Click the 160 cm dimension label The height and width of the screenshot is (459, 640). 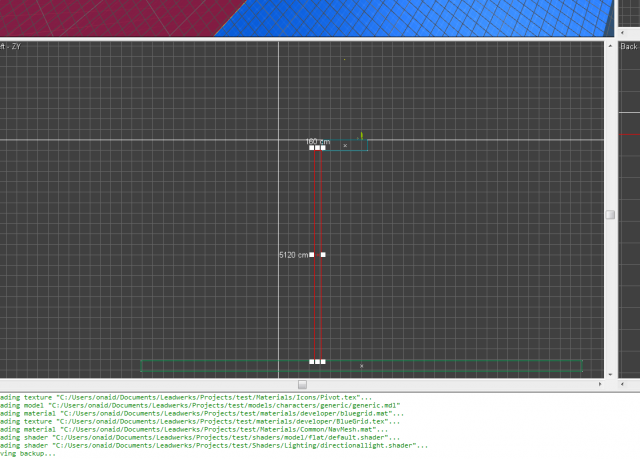[x=317, y=141]
